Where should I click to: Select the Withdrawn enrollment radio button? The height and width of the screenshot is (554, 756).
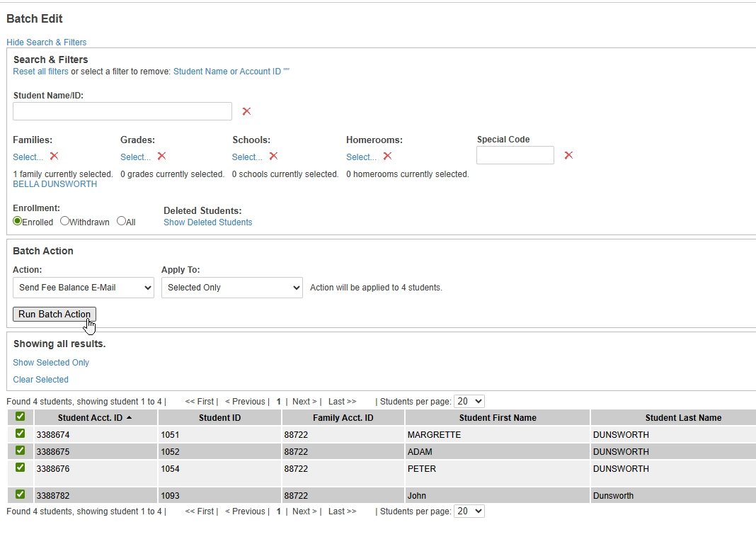65,221
